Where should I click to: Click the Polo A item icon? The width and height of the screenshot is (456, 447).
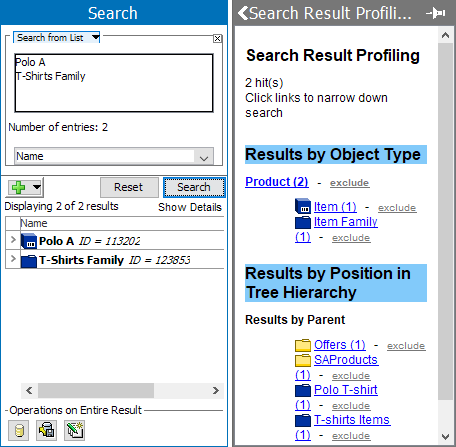pyautogui.click(x=29, y=241)
